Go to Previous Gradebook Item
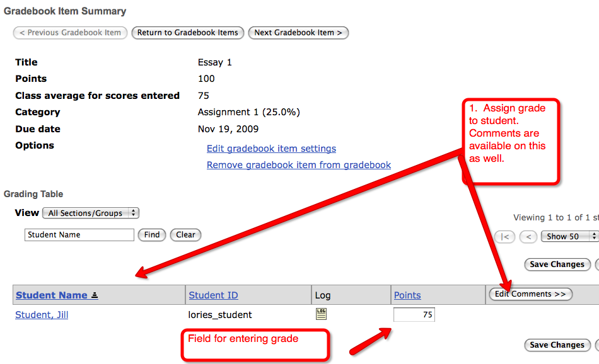599x364 pixels. coord(70,33)
